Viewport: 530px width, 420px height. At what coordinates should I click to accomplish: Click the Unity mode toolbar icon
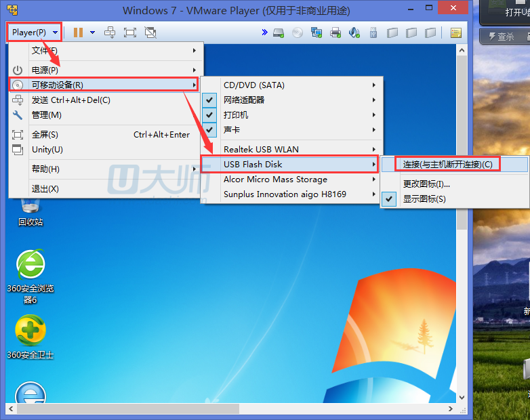click(150, 33)
